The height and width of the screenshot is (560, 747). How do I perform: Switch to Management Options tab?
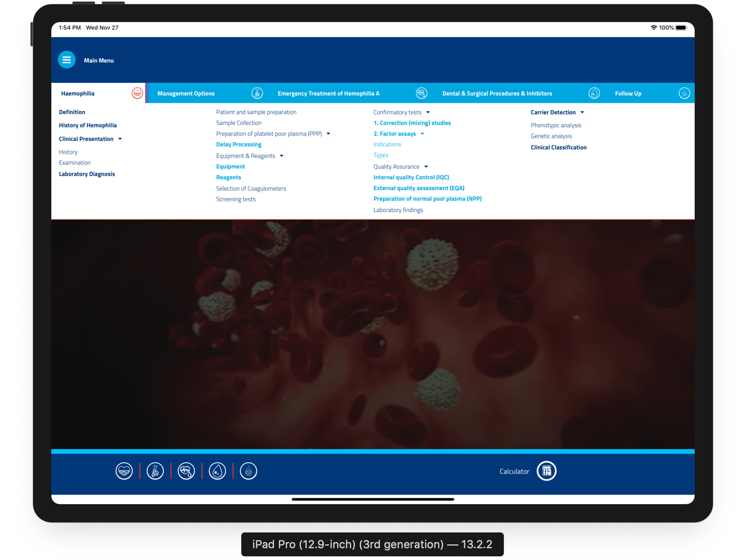tap(186, 94)
